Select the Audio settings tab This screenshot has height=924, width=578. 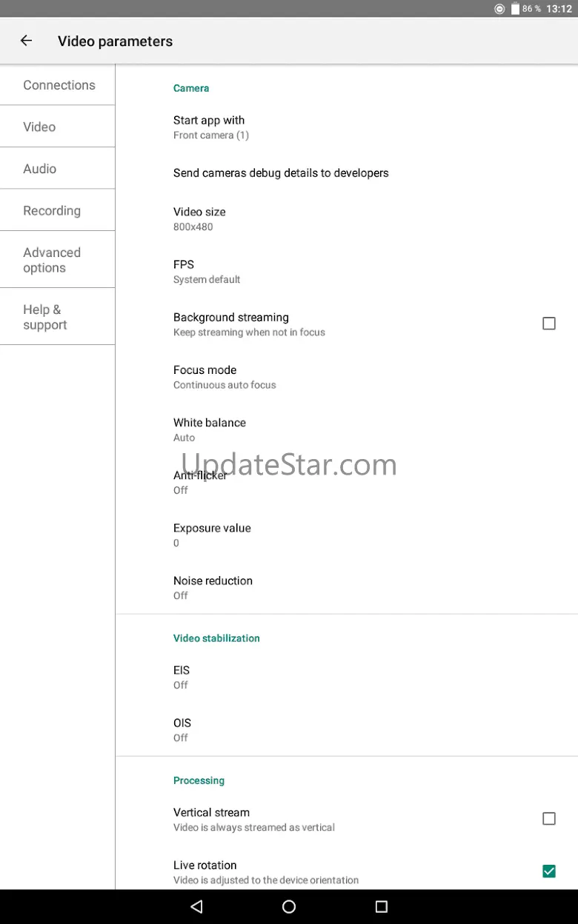[x=40, y=169]
